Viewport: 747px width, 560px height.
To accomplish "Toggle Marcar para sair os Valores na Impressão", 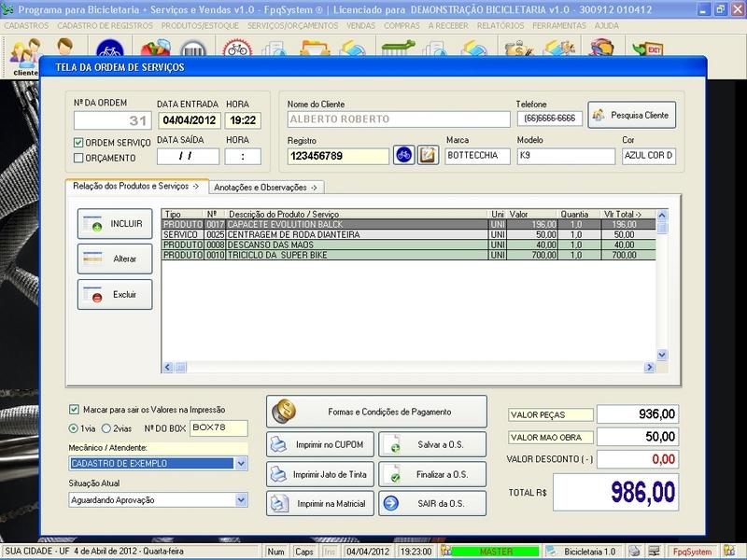I will point(75,409).
